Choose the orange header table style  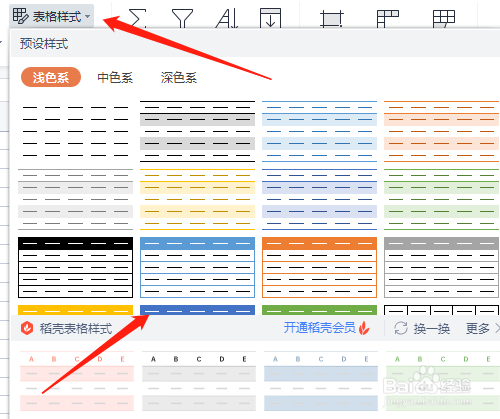click(319, 267)
